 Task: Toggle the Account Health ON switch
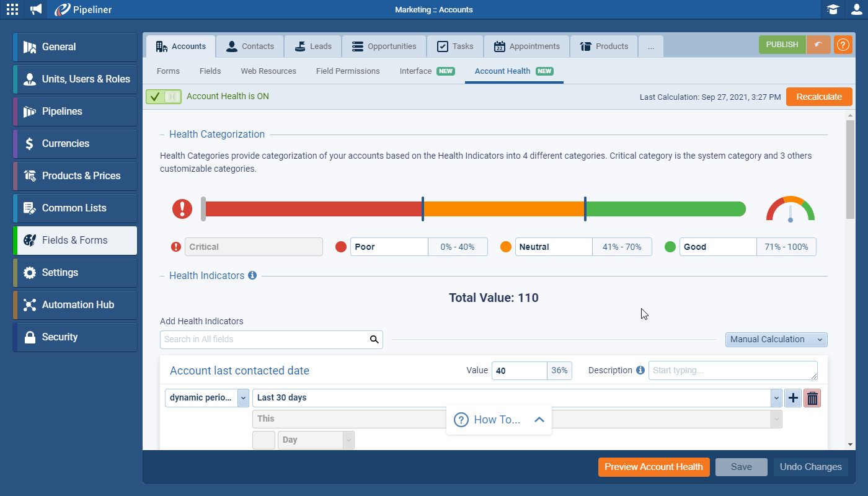[x=164, y=97]
